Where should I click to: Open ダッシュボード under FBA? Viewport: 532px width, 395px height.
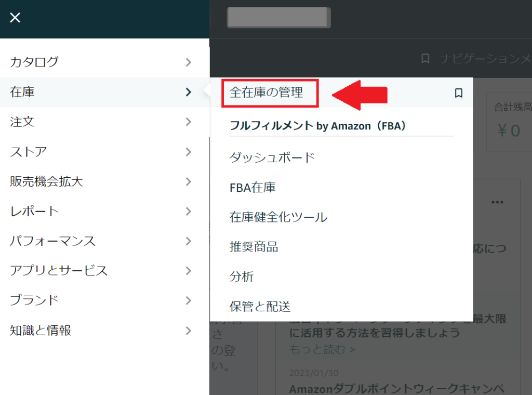[272, 157]
